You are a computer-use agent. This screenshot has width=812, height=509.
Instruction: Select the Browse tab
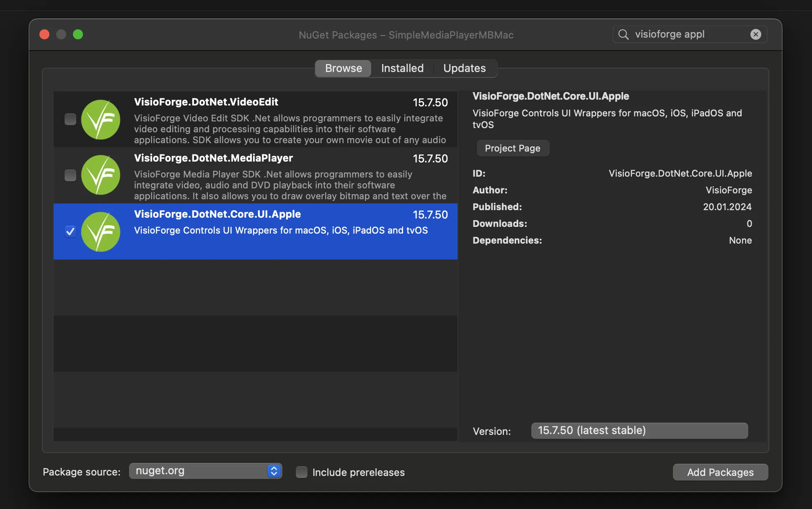[x=343, y=68]
